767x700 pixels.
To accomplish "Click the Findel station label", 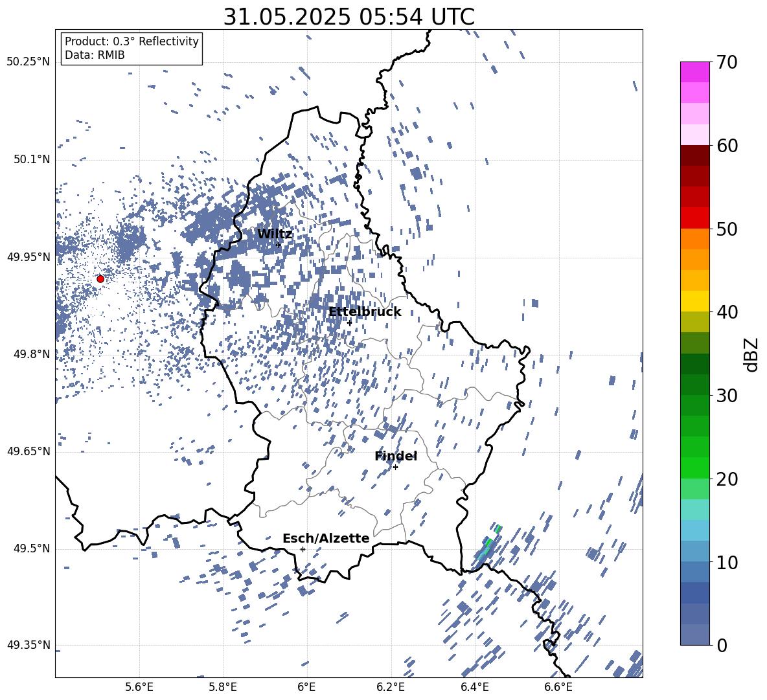I will point(396,456).
